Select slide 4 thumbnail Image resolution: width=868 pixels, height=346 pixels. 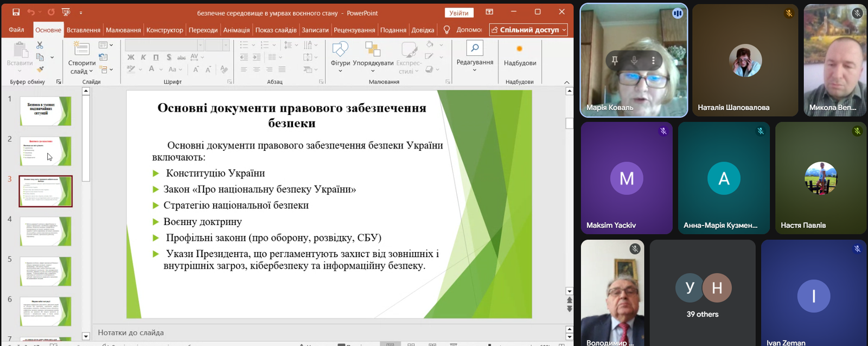tap(46, 231)
